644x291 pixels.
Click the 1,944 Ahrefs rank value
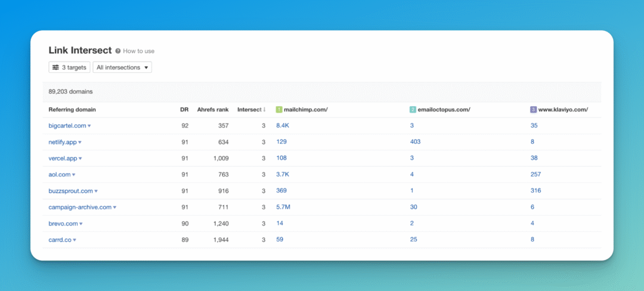[221, 240]
